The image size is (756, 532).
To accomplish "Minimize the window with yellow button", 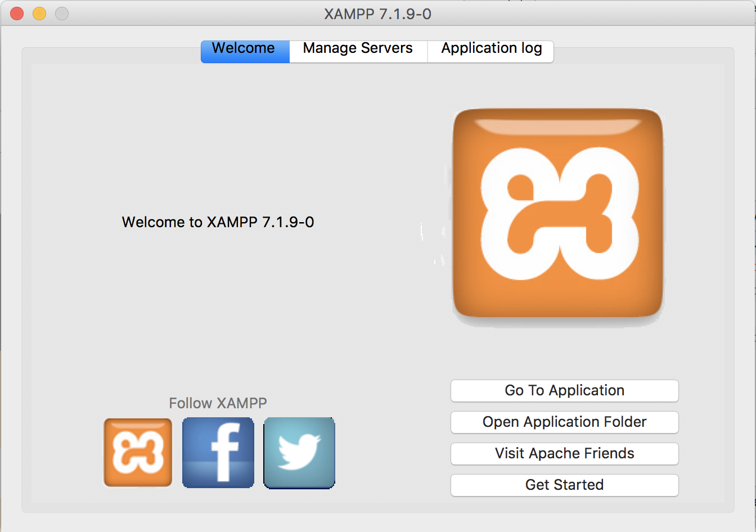I will coord(39,13).
